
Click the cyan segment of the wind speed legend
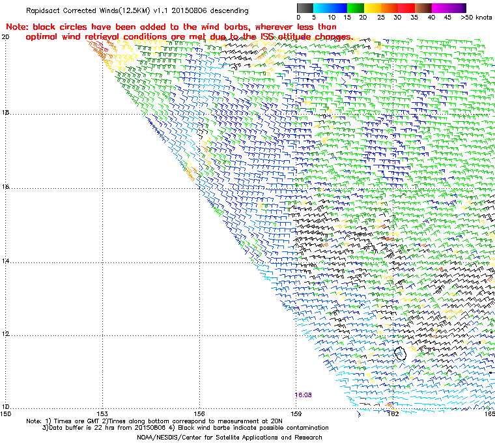321,8
